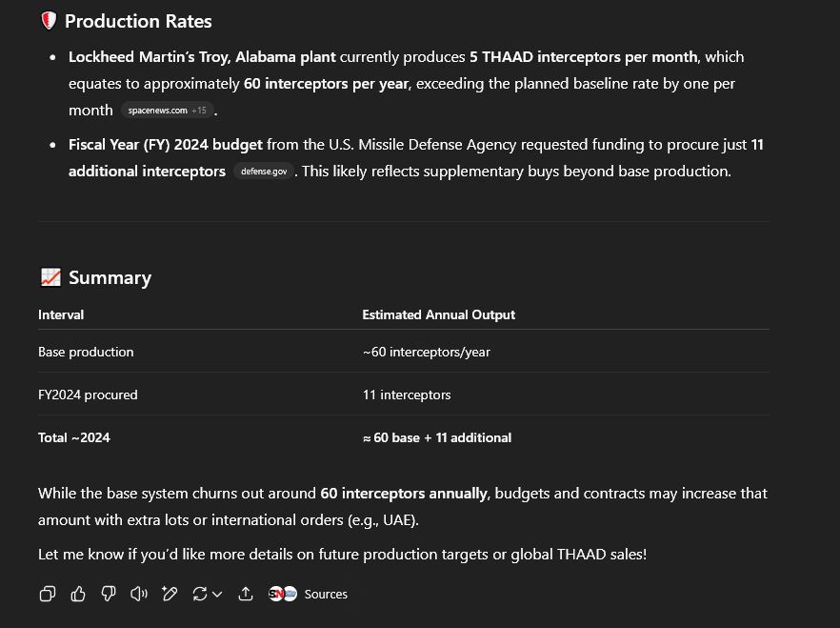This screenshot has width=840, height=628.
Task: Click the source favicons beside Sources
Action: pyautogui.click(x=282, y=594)
